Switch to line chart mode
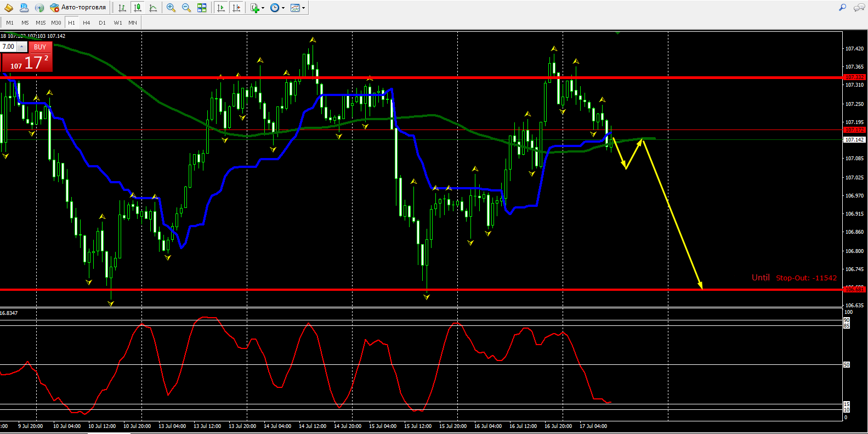The image size is (868, 434). click(153, 8)
